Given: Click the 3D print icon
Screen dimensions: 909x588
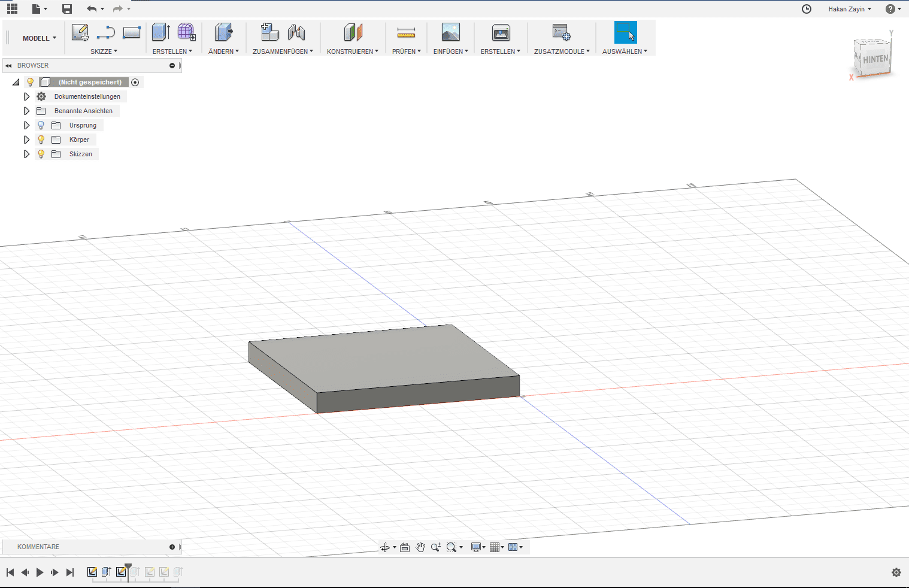Looking at the screenshot, I should pyautogui.click(x=501, y=32).
